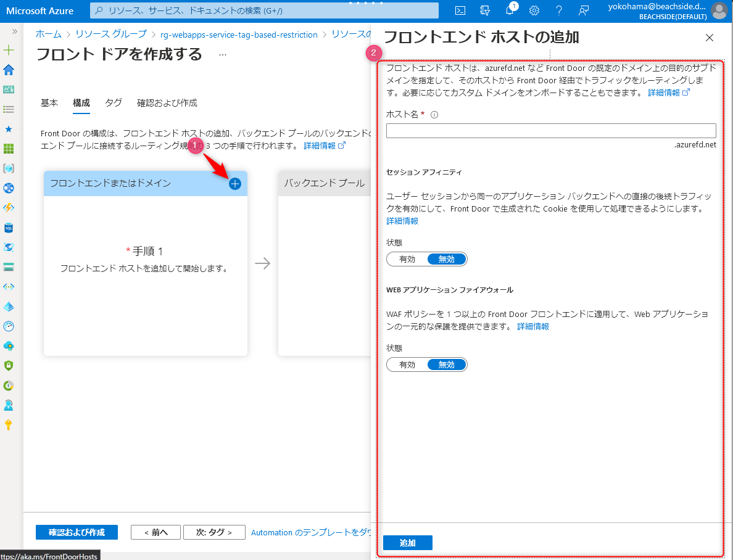The height and width of the screenshot is (560, 733).
Task: Open All services list icon
Action: tap(9, 109)
